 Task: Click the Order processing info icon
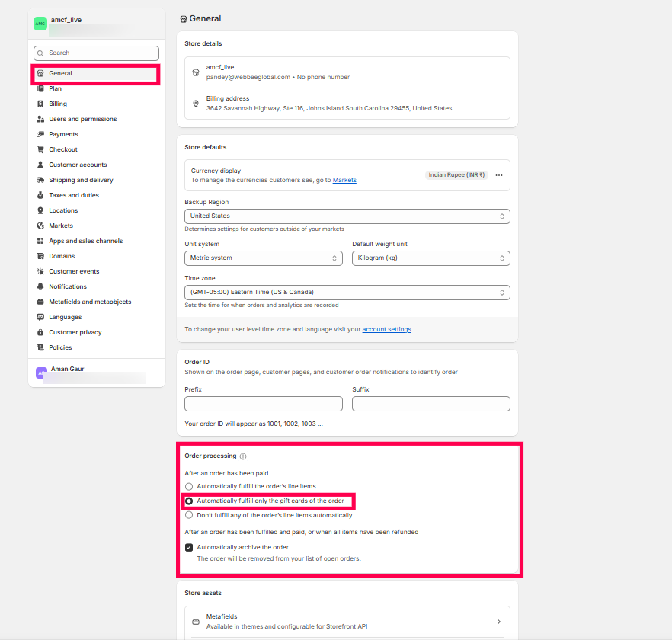pyautogui.click(x=243, y=456)
